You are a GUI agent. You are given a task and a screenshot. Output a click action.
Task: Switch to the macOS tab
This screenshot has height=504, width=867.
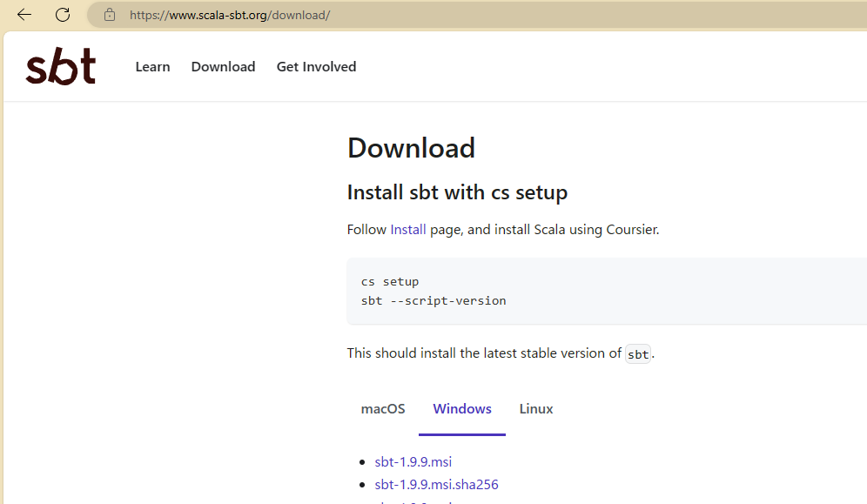(x=383, y=409)
